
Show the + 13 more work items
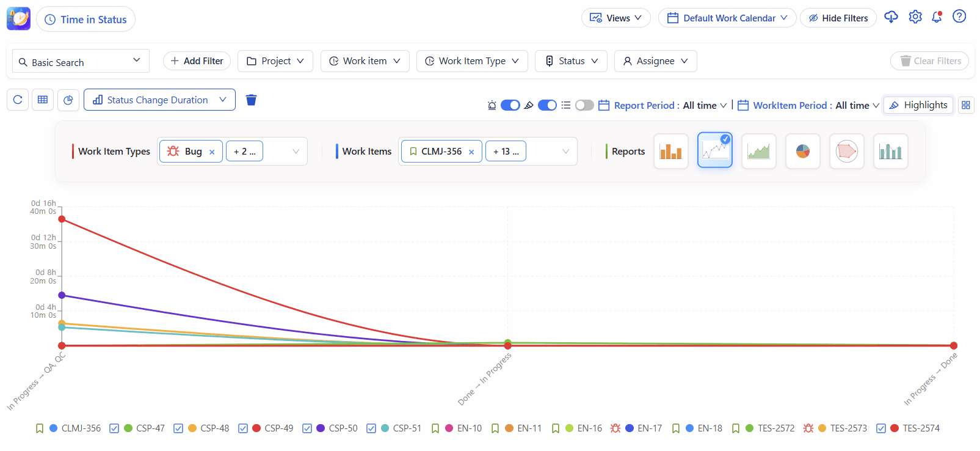point(506,152)
